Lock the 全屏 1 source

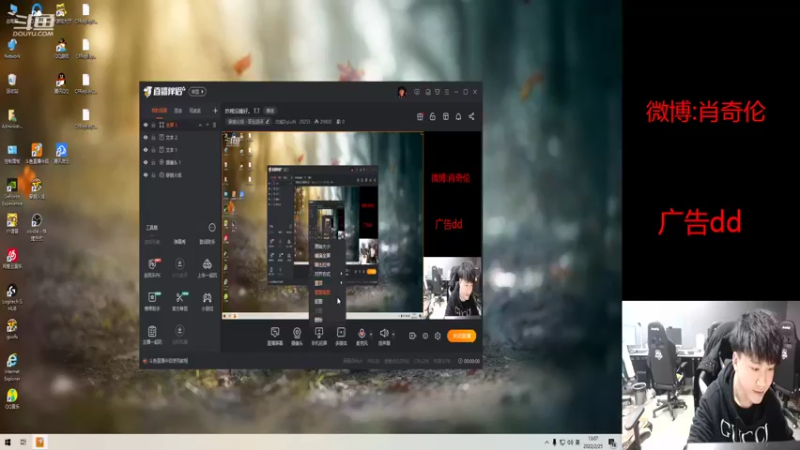click(153, 124)
